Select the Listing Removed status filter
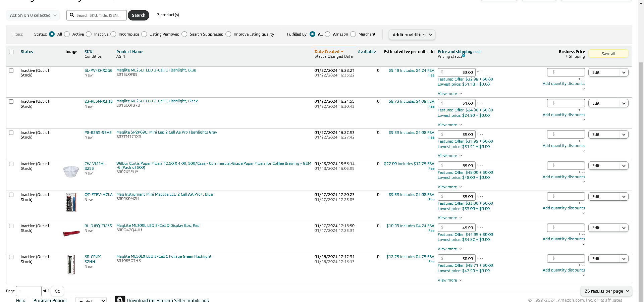This screenshot has height=302, width=644. 144,34
